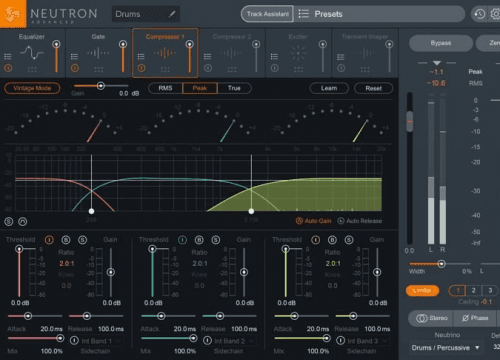This screenshot has width=500, height=360.
Task: Click the iZotope Neutron logo
Action: pyautogui.click(x=13, y=14)
